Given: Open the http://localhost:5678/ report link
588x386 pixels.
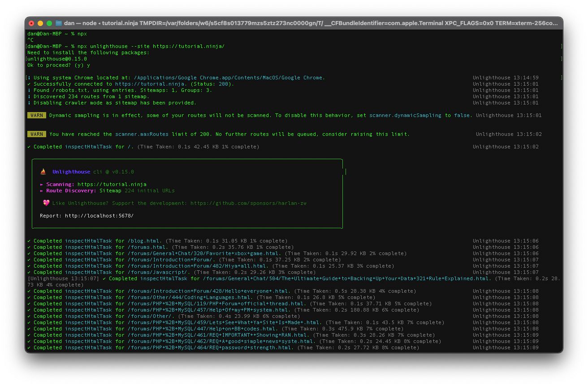Looking at the screenshot, I should coord(99,216).
